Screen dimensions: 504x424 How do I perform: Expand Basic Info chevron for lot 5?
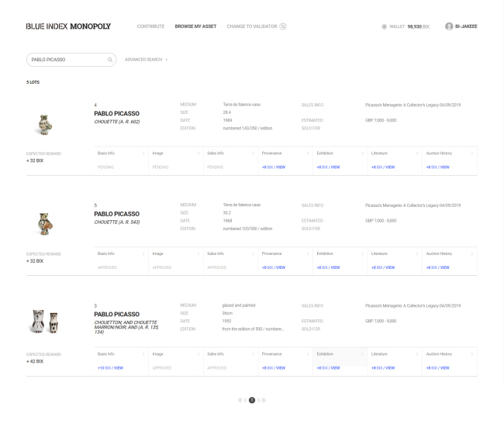[x=143, y=253]
